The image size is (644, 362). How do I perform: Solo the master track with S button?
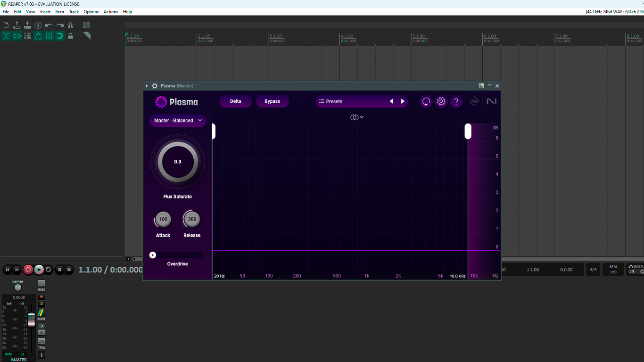click(41, 304)
